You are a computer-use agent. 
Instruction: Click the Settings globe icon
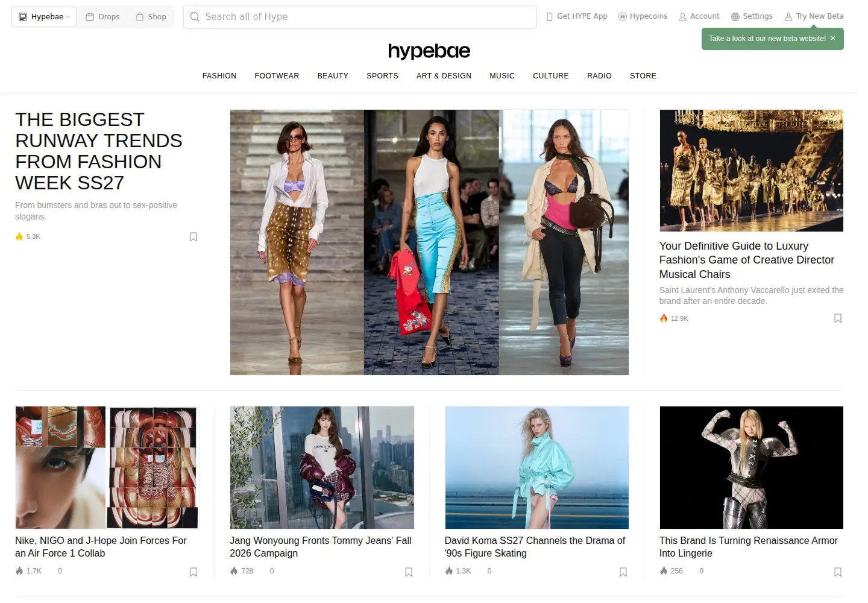735,17
